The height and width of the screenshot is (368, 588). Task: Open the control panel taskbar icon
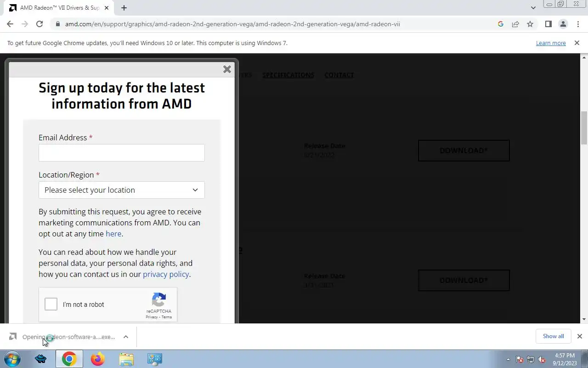coord(155,359)
